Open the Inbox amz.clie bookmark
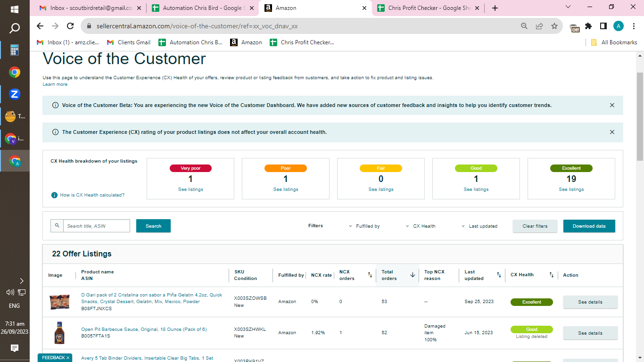This screenshot has height=362, width=644. pyautogui.click(x=68, y=42)
